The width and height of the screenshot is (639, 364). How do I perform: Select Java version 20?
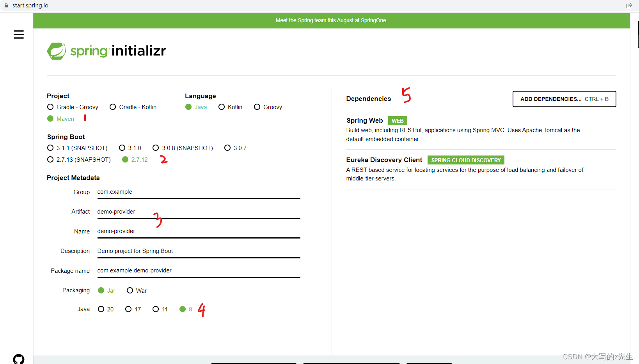click(x=106, y=309)
